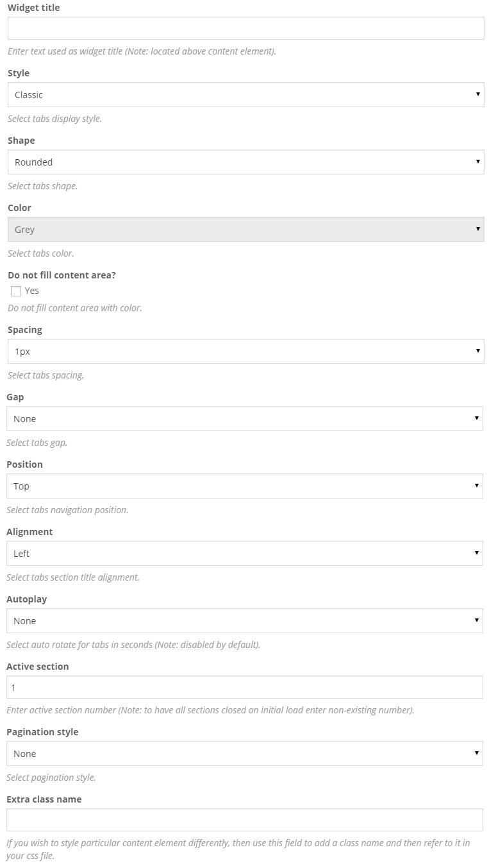
Task: Expand the Pagination style dropdown
Action: [244, 754]
